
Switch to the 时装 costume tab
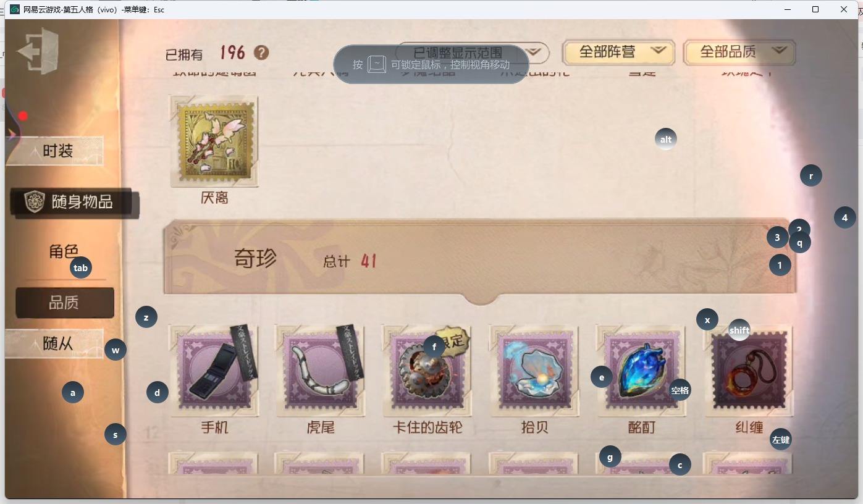point(56,151)
